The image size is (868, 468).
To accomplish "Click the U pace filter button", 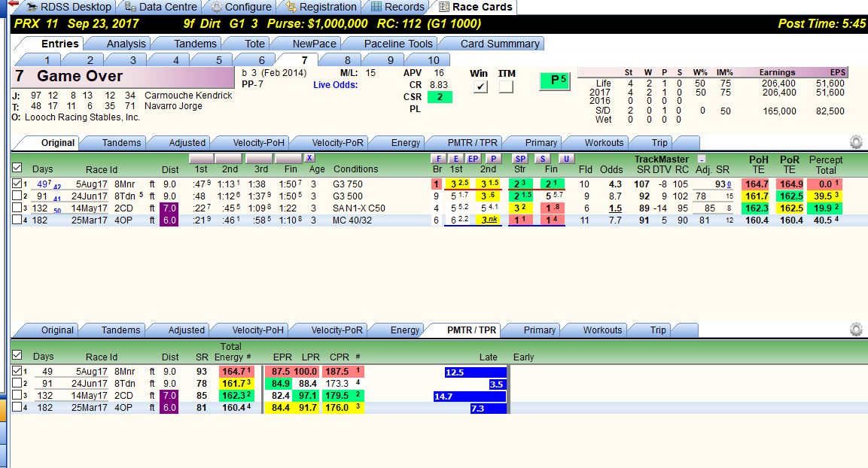I will pyautogui.click(x=566, y=158).
